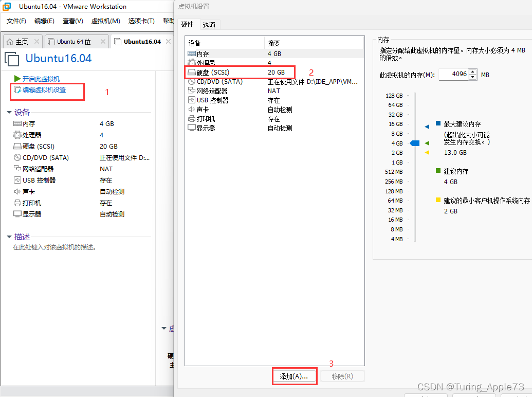Increase memory with the spinner up arrow

click(473, 72)
